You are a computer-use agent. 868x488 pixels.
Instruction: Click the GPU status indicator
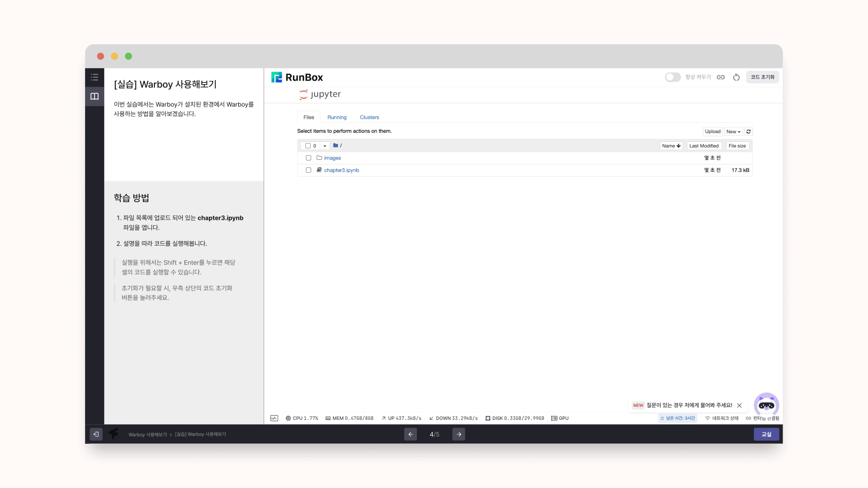click(560, 418)
